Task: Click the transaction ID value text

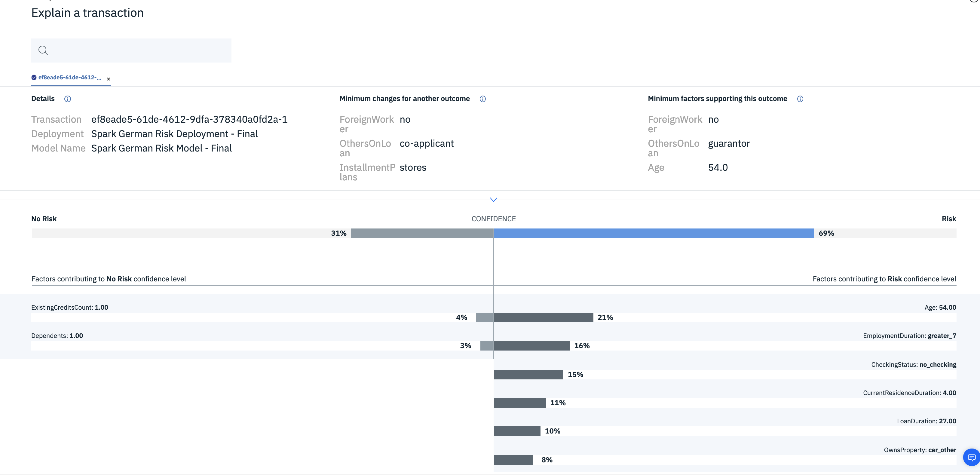Action: [189, 120]
